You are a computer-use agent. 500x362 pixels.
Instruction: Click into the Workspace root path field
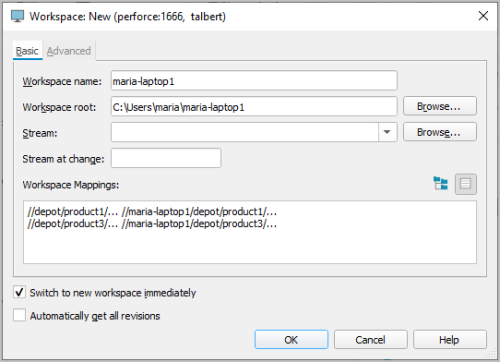(x=254, y=107)
